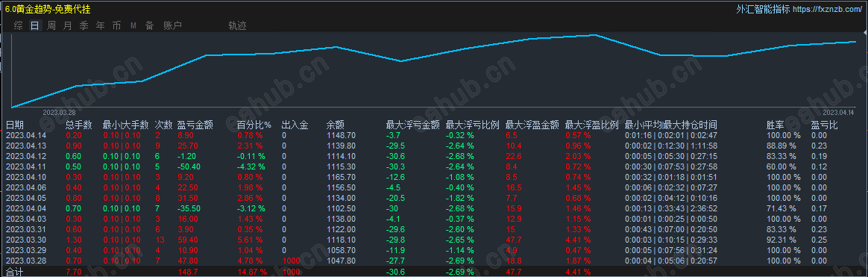The image size is (868, 277).
Task: Click the -50.40 loss amount
Action: pos(189,166)
